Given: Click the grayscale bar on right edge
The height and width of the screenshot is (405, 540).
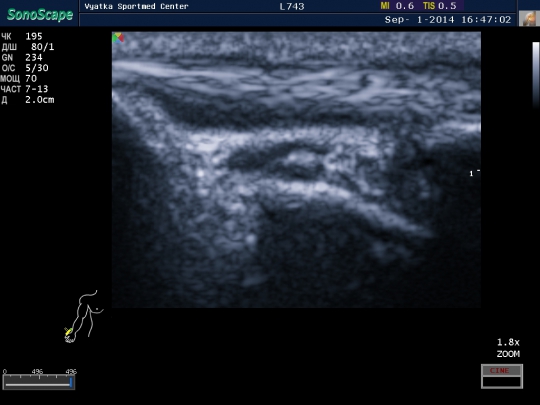Looking at the screenshot, I should 536,74.
